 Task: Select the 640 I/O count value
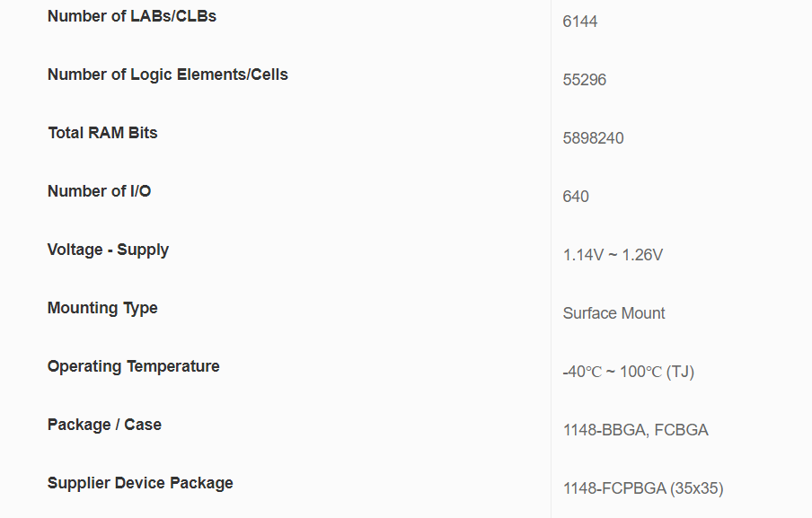click(x=576, y=197)
